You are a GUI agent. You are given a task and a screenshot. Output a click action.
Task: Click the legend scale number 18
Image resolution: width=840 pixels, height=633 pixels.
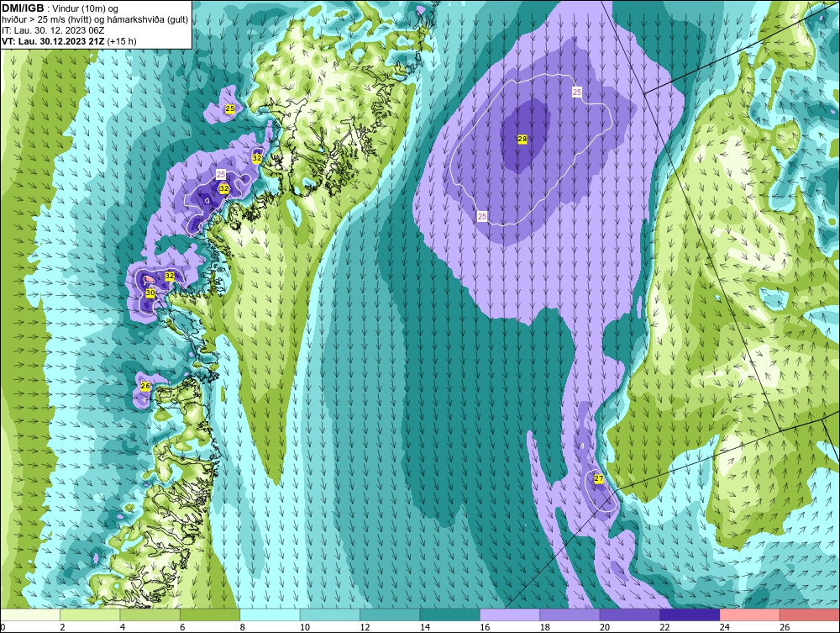545,627
